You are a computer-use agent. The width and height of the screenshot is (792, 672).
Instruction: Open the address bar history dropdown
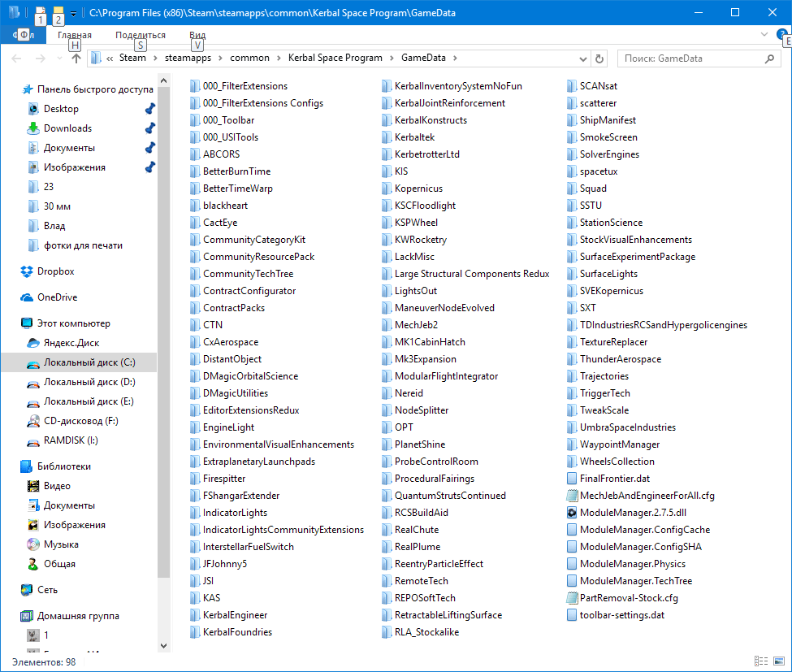click(583, 59)
